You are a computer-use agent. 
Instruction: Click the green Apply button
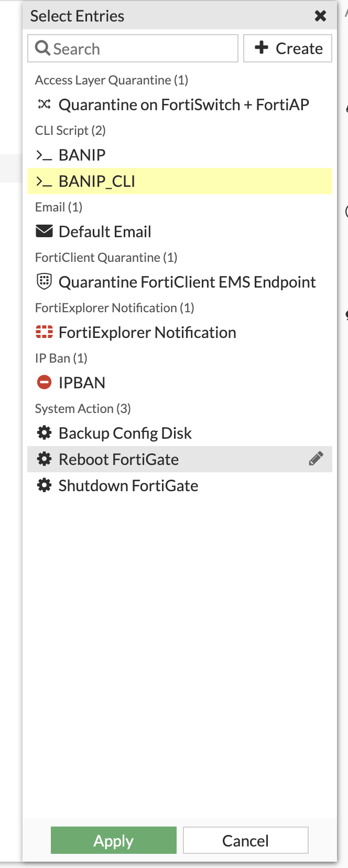tap(114, 840)
